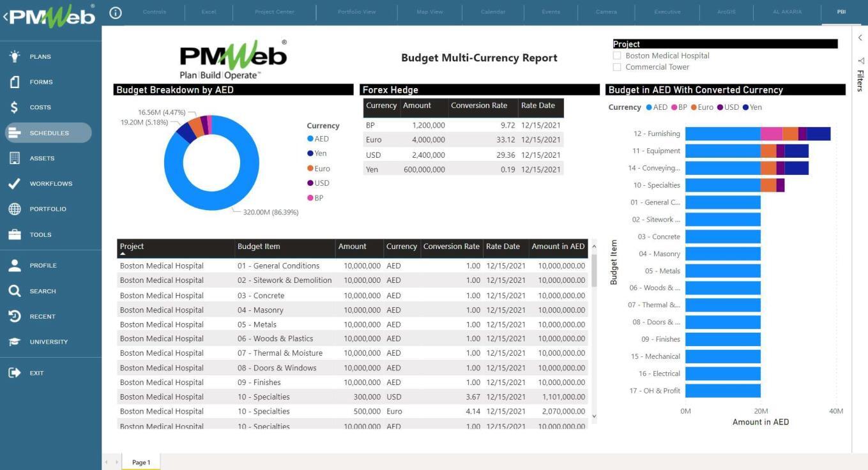The image size is (868, 470).
Task: Change sort order on the Project column
Action: tap(132, 246)
